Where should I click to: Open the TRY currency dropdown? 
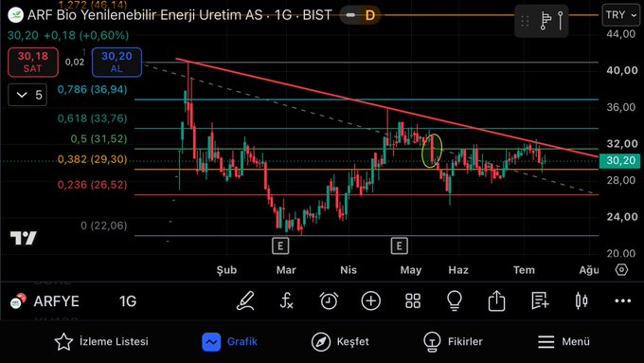click(x=620, y=15)
